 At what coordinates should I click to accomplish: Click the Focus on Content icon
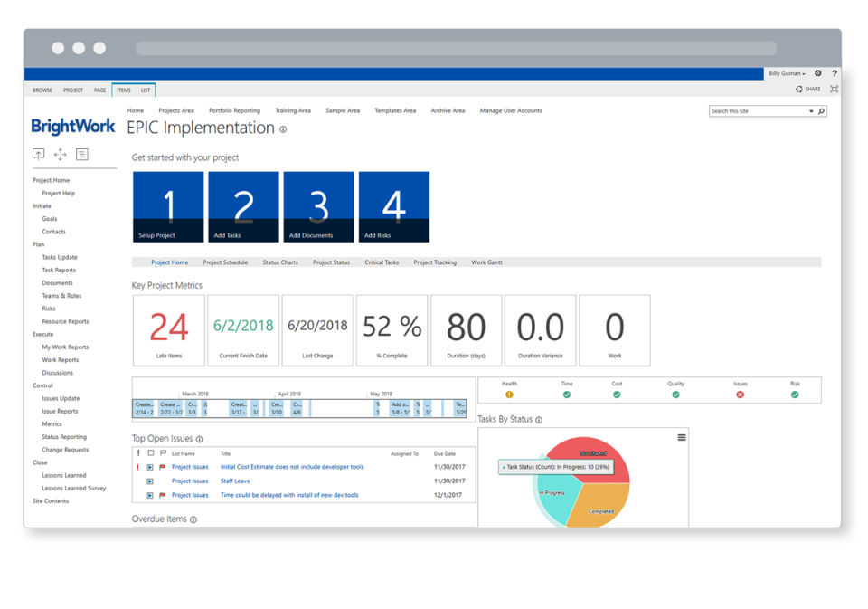click(835, 89)
